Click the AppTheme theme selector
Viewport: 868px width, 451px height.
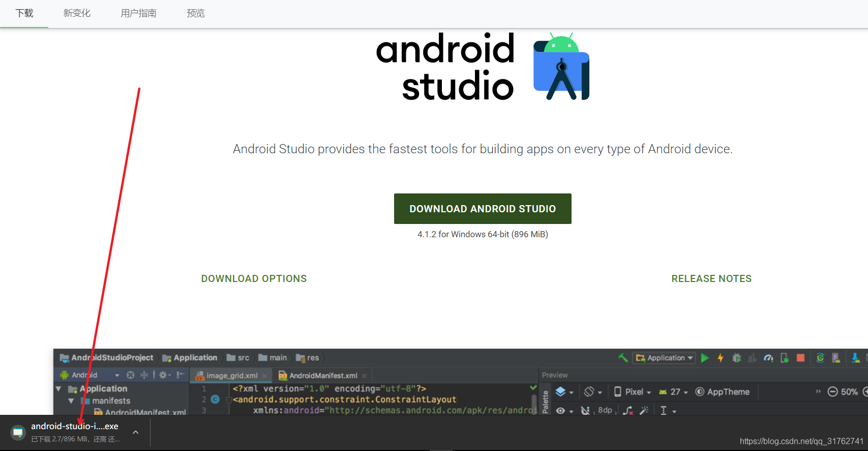tap(722, 391)
